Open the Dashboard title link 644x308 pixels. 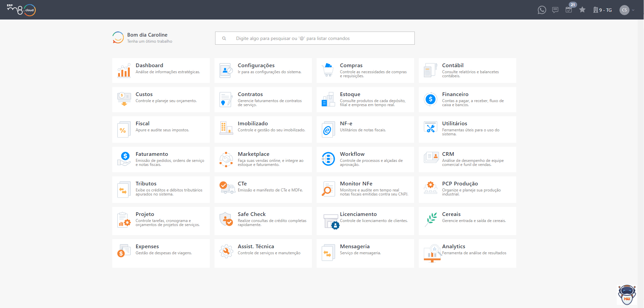pyautogui.click(x=149, y=65)
